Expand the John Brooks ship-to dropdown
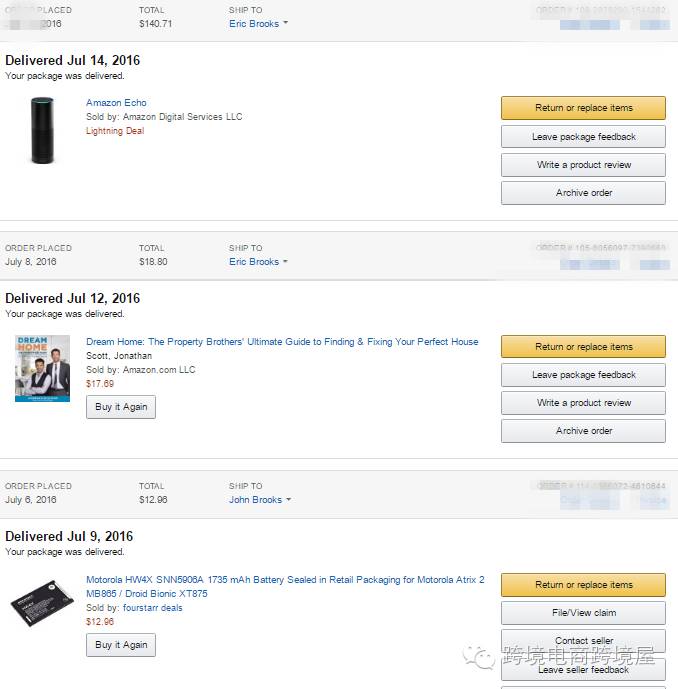Screen dimensions: 678x689 [x=259, y=500]
